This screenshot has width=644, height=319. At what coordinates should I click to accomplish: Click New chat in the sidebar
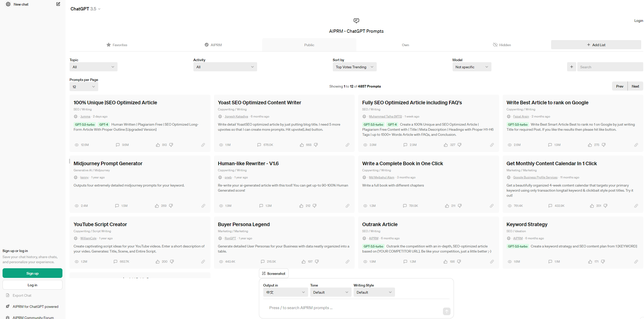click(21, 4)
